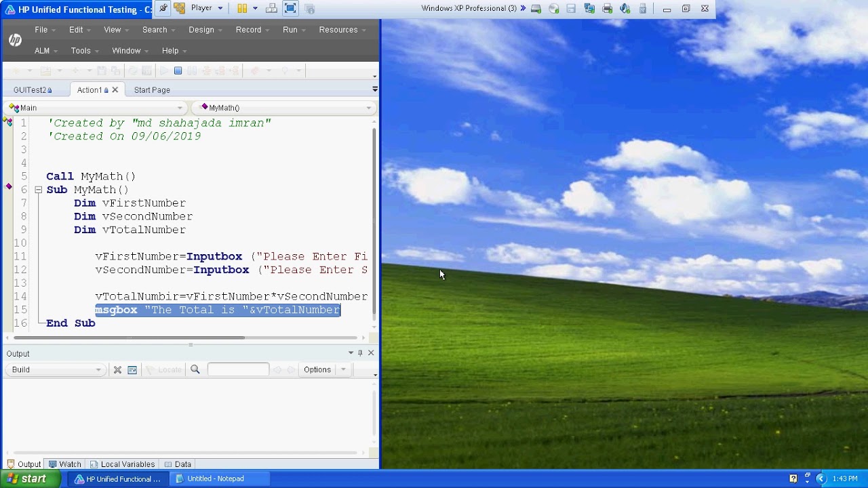868x488 pixels.
Task: Click the CD/DVD drive device icon
Action: (x=554, y=8)
